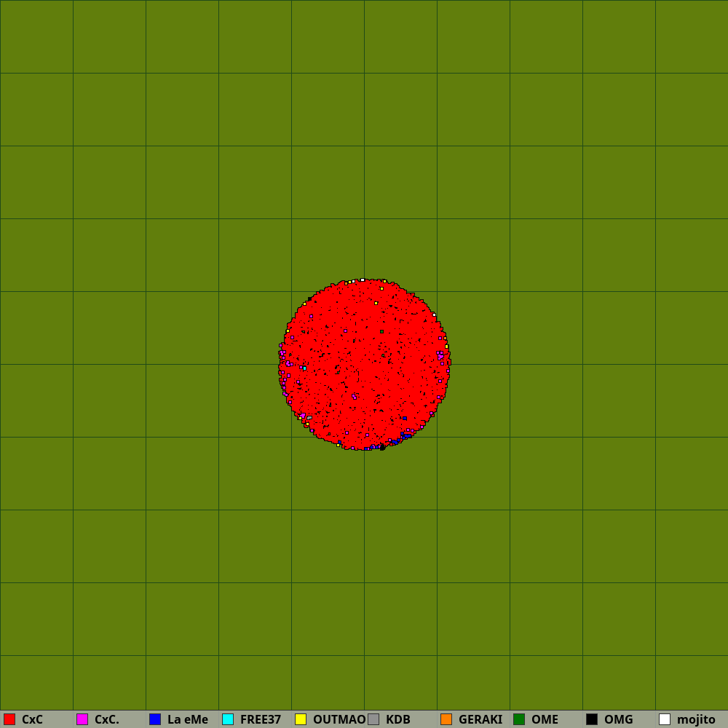Screen dimensions: 728x728
Task: Select the La eMe legend label
Action: click(188, 720)
